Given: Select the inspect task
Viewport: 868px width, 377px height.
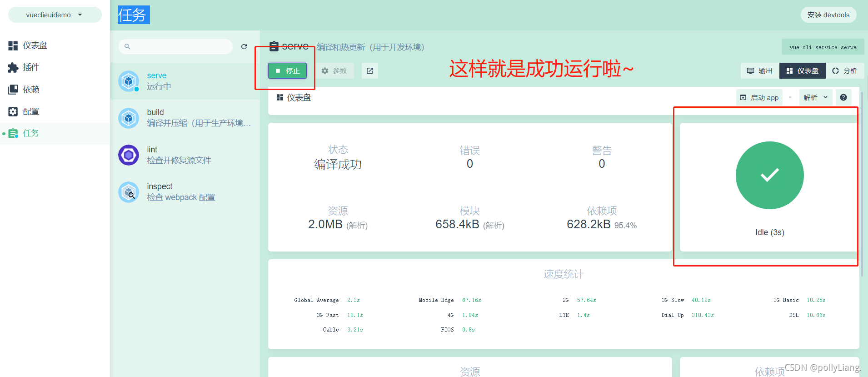Looking at the screenshot, I should pos(185,192).
